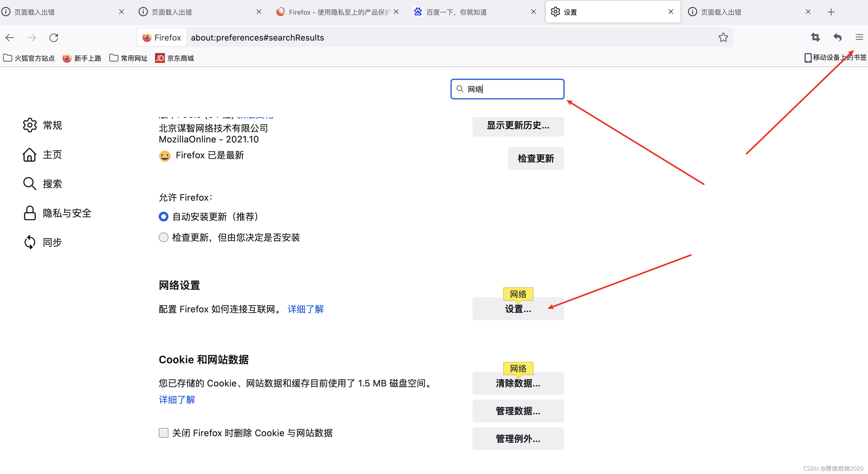Open the screenshot crop tool
868x474 pixels.
(x=815, y=38)
